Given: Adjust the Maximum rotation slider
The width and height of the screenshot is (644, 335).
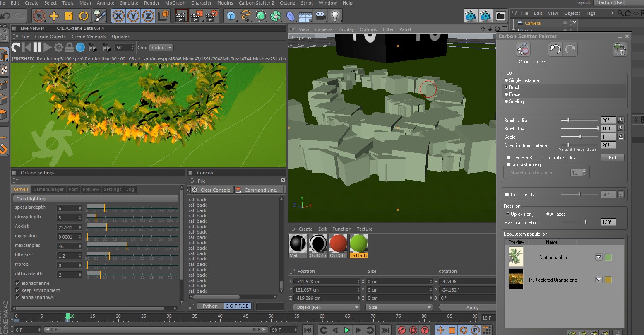Looking at the screenshot, I should pyautogui.click(x=579, y=222).
